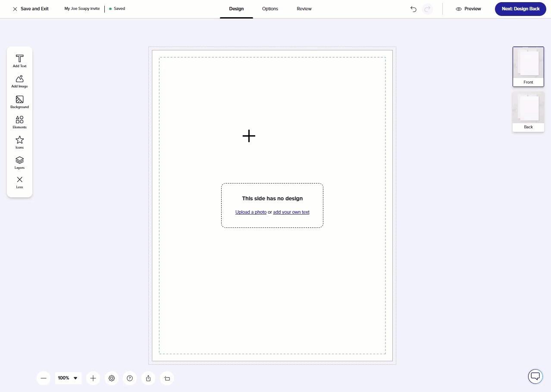Open the Background panel
Screen dimensions: 551x392
click(19, 102)
